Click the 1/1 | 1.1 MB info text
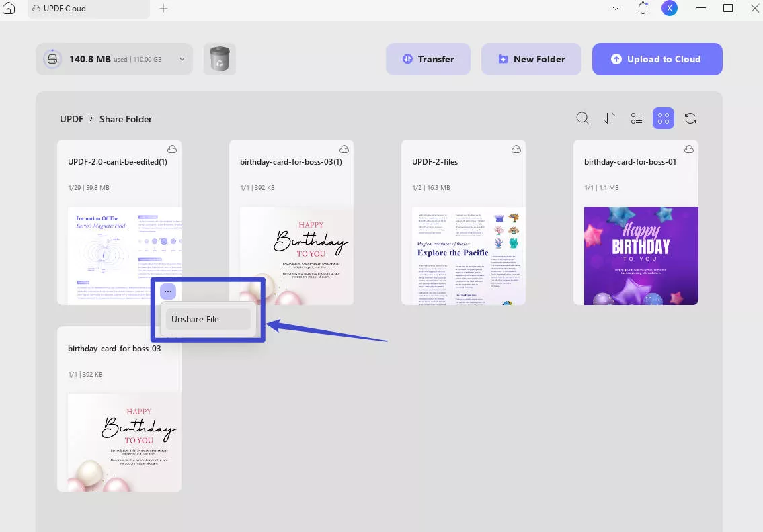Image resolution: width=763 pixels, height=532 pixels. [601, 187]
